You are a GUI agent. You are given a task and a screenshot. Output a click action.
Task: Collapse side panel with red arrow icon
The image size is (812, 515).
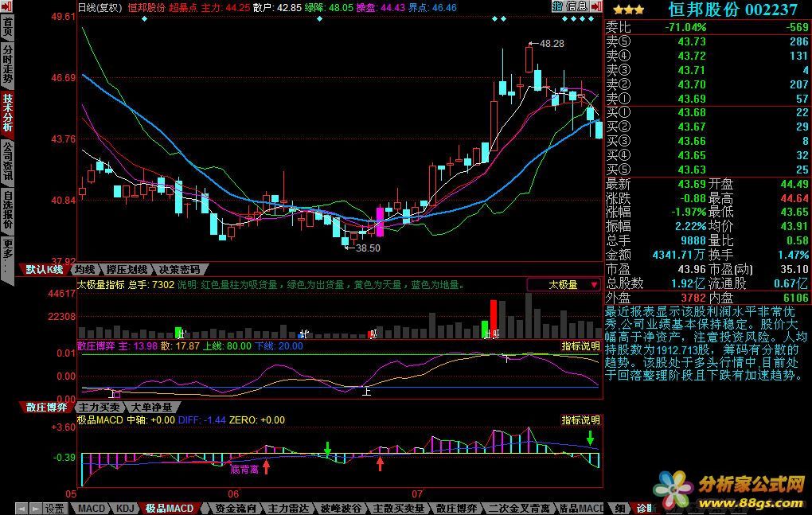[x=596, y=6]
